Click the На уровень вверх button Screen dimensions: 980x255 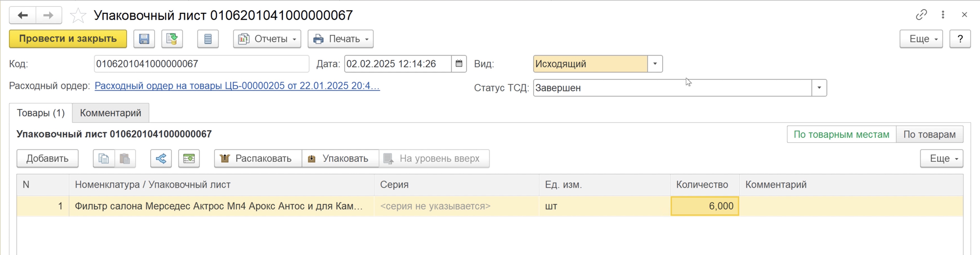point(434,159)
